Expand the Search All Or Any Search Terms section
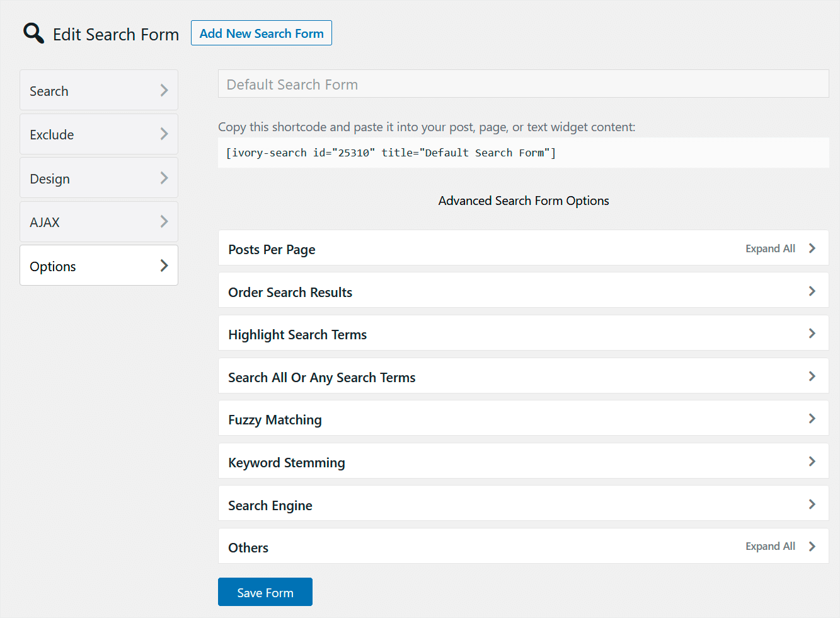The image size is (840, 618). (441, 376)
